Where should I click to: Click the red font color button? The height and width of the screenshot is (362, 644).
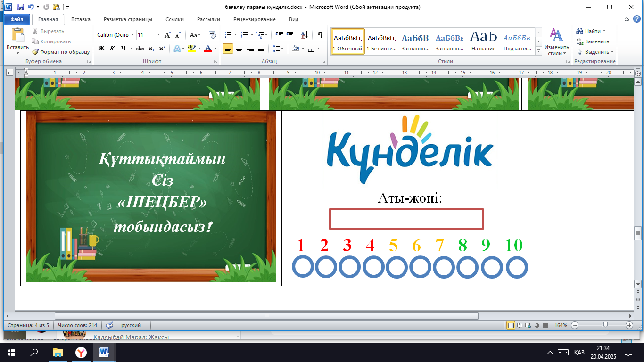(x=208, y=49)
